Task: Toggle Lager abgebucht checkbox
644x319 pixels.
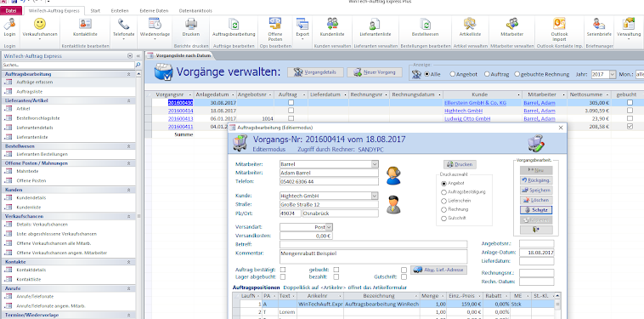Action: point(283,277)
